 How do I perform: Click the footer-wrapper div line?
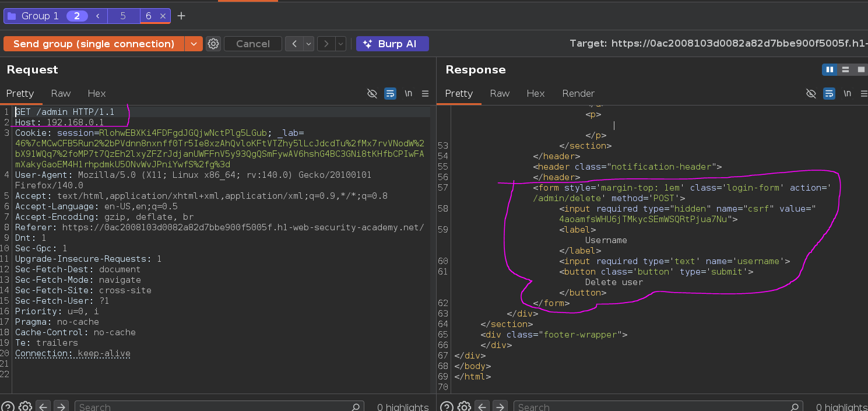click(x=554, y=335)
